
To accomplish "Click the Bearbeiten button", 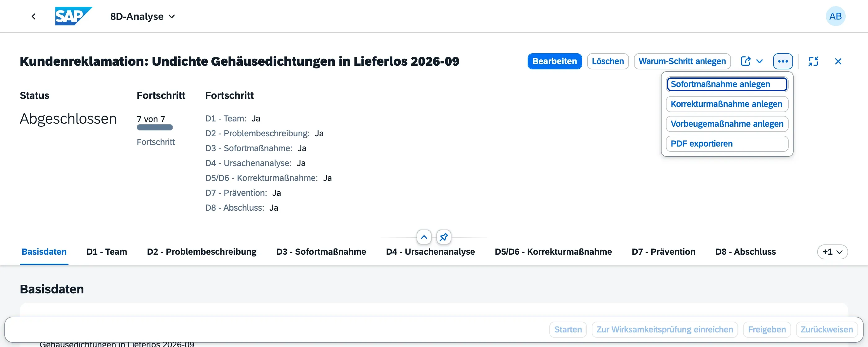I will coord(555,61).
